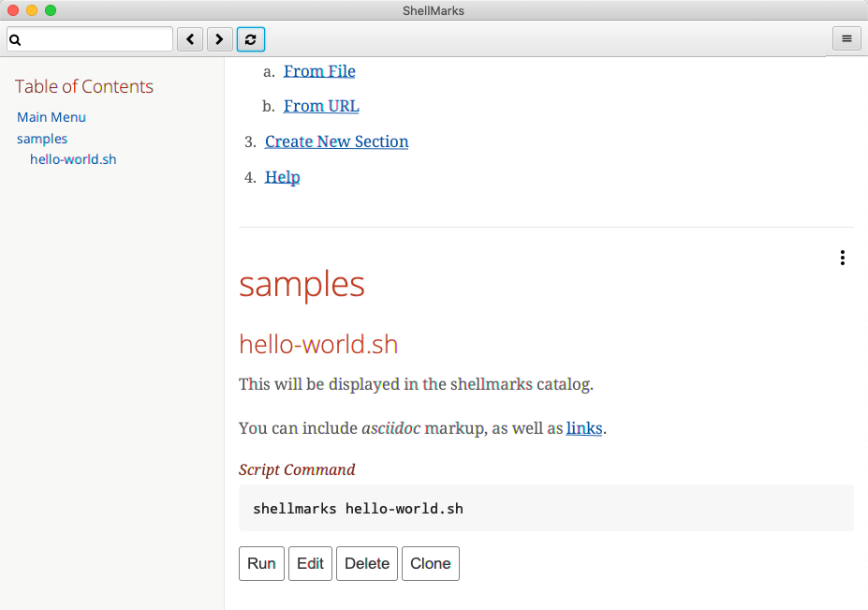The height and width of the screenshot is (610, 868).
Task: Navigate back using the left arrow
Action: 189,38
